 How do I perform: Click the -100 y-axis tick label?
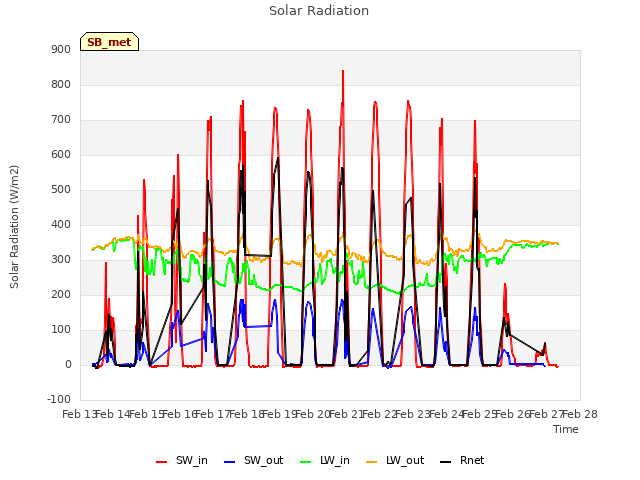(x=59, y=399)
